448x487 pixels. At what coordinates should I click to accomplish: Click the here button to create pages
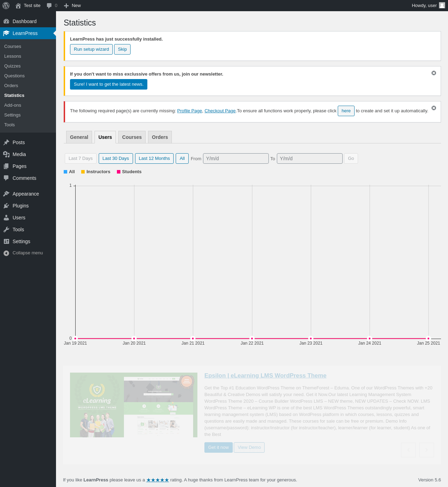point(346,111)
